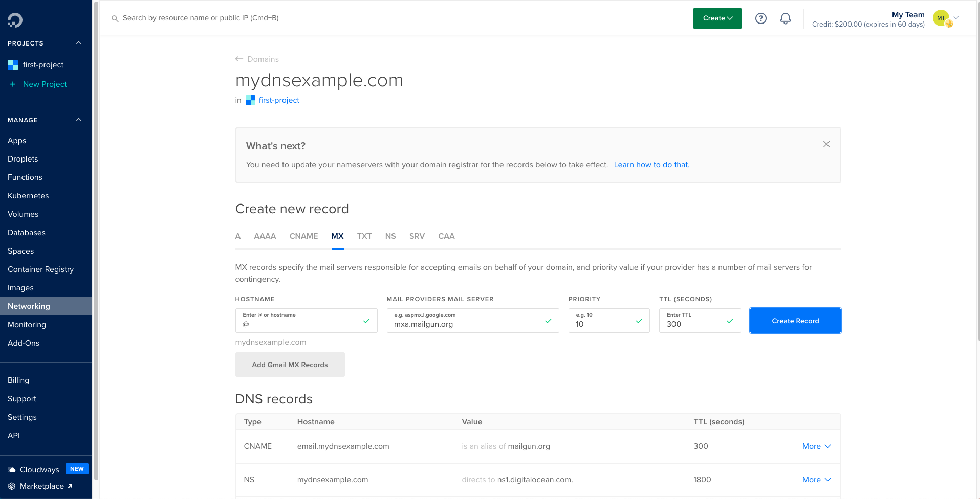This screenshot has height=499, width=980.
Task: Go back to Domains link
Action: pyautogui.click(x=263, y=59)
